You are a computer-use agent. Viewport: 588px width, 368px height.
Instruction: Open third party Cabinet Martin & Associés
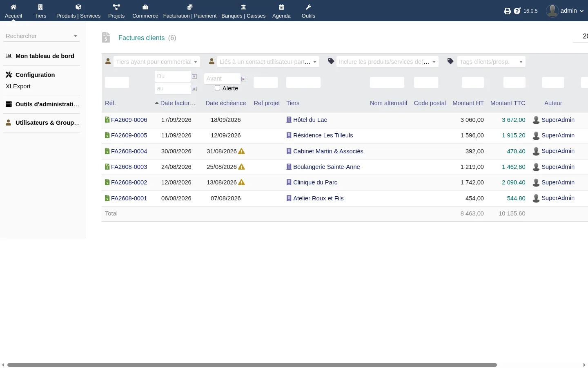coord(328,151)
